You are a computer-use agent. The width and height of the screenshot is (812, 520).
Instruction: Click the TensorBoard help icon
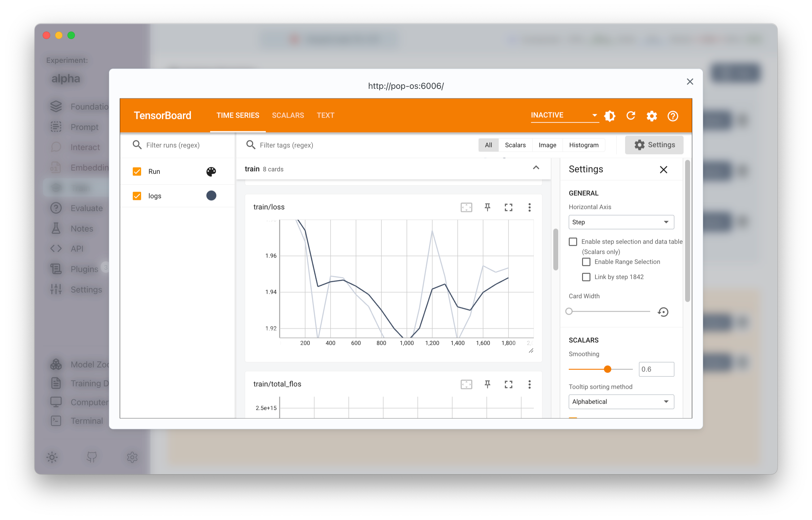[673, 115]
